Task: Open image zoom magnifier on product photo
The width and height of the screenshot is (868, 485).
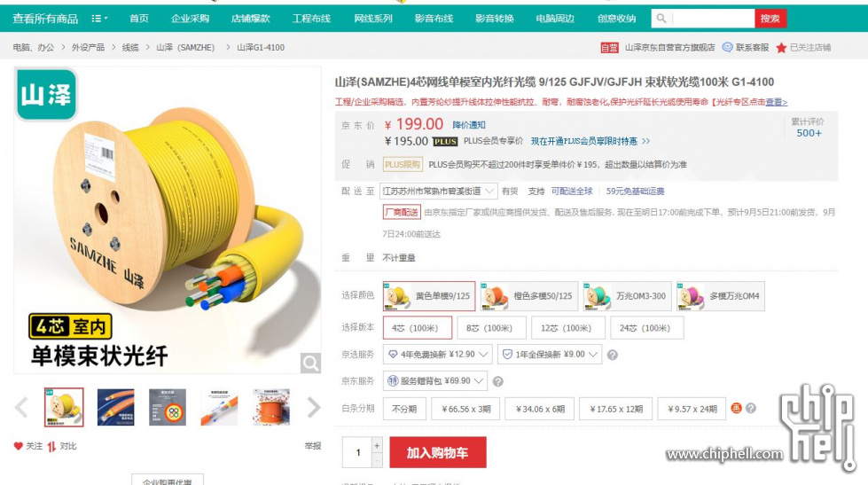Action: point(310,364)
